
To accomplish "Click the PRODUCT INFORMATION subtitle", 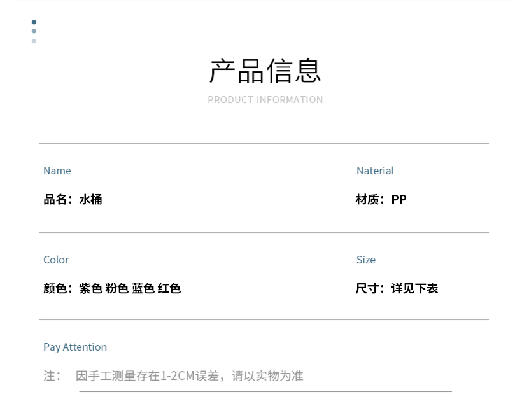I will [x=265, y=100].
